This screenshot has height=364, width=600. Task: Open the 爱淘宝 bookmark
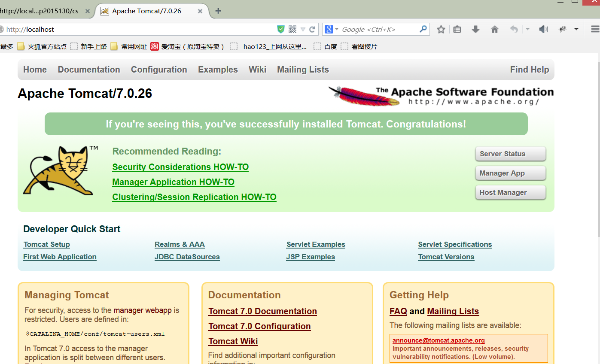pyautogui.click(x=188, y=46)
